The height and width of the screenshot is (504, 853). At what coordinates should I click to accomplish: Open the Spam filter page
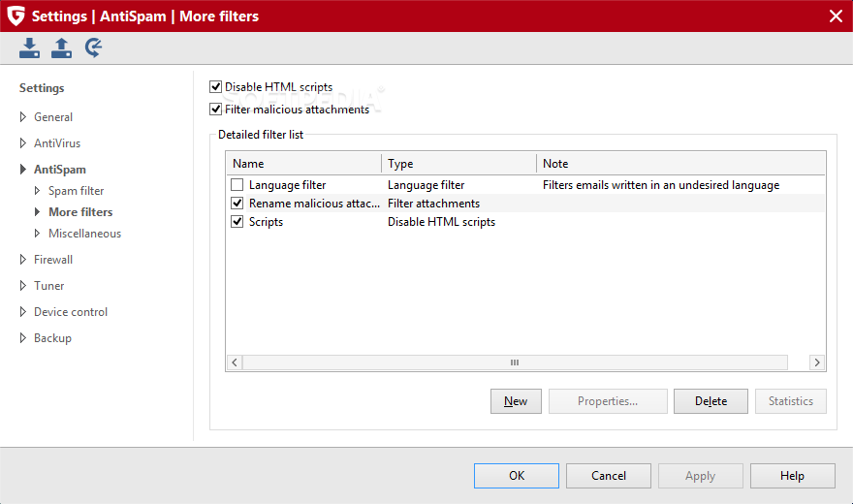point(77,190)
